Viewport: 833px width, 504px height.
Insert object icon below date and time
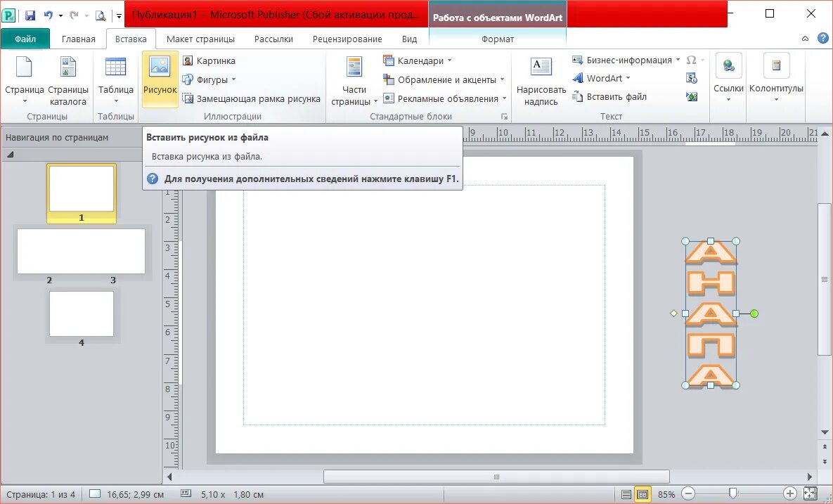[x=691, y=97]
